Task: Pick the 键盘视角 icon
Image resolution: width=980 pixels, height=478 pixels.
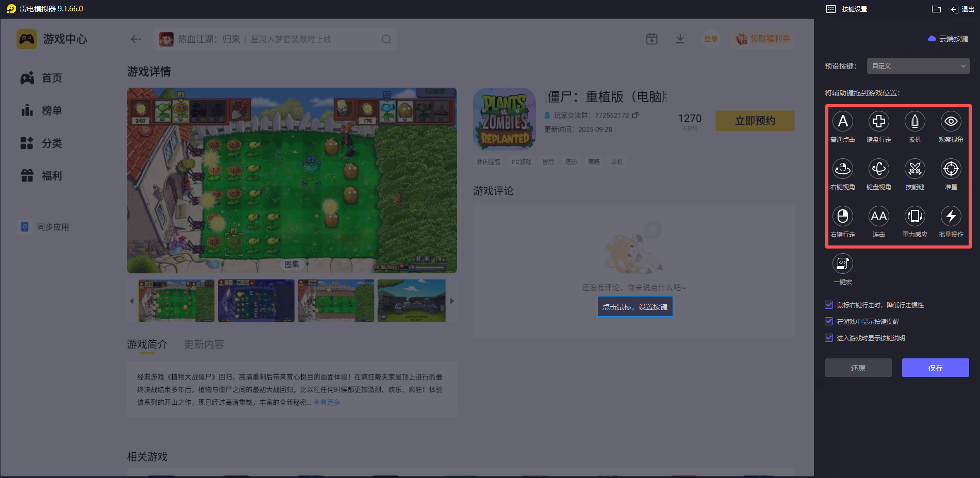Action: (879, 169)
